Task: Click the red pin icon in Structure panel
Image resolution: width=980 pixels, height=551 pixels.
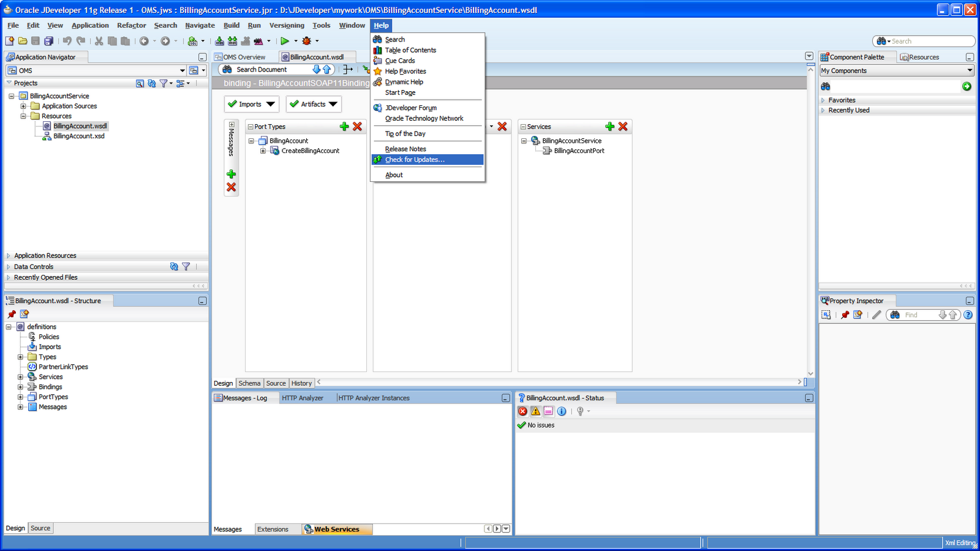Action: click(12, 314)
